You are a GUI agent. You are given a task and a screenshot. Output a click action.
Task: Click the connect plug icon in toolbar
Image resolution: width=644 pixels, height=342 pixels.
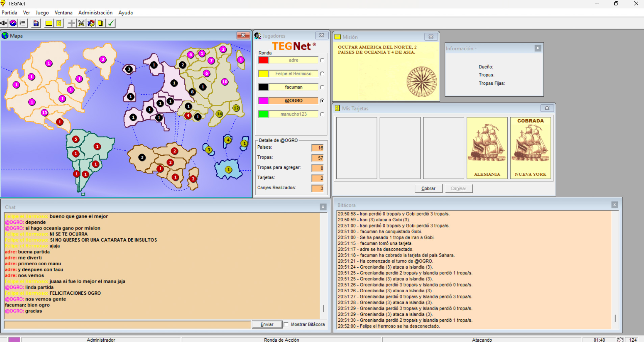(x=4, y=23)
